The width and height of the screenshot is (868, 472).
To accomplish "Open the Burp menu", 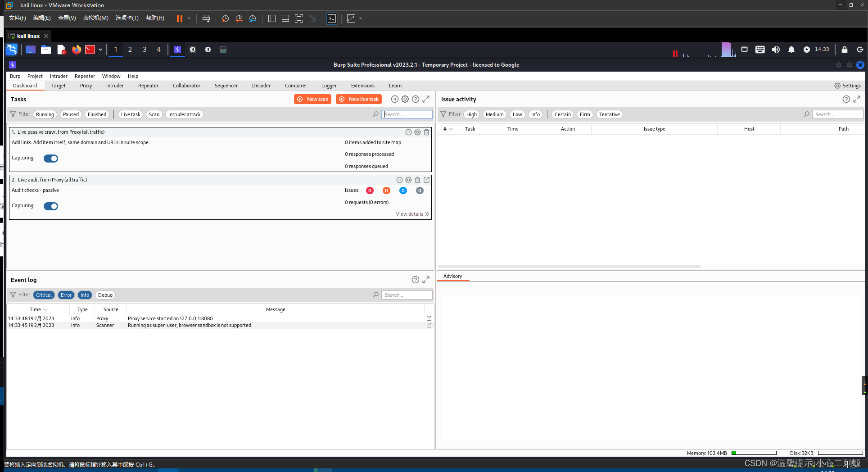I will click(x=15, y=76).
